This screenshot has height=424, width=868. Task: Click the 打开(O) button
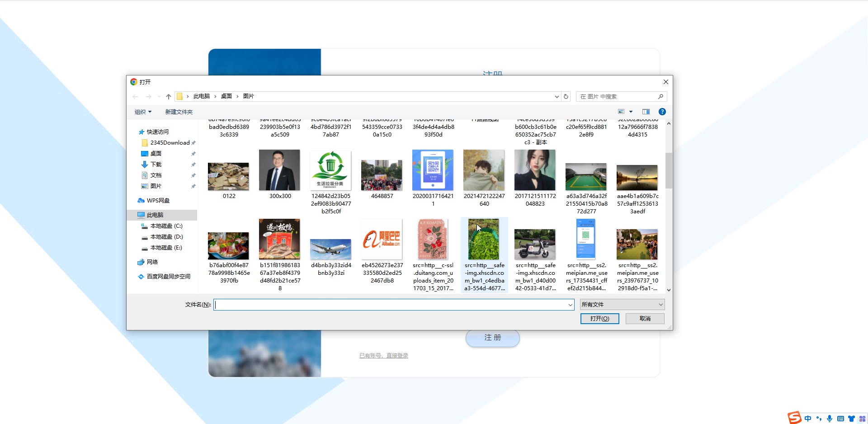(x=599, y=319)
